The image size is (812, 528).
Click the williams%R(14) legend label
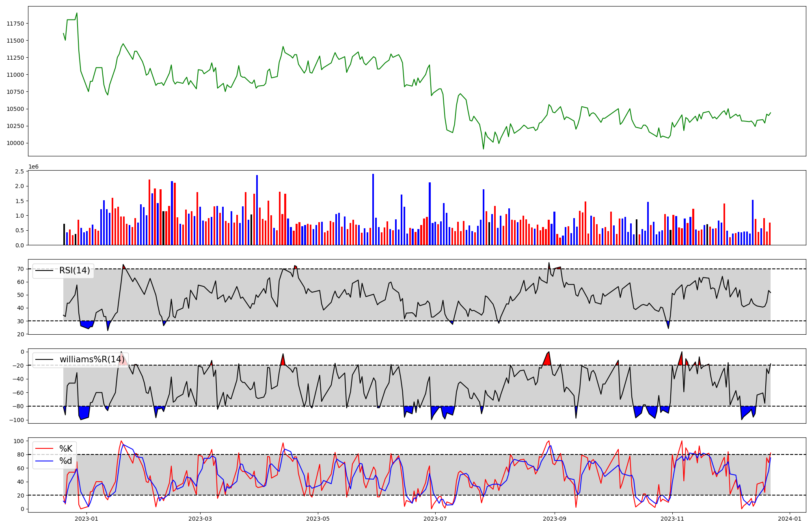point(92,359)
